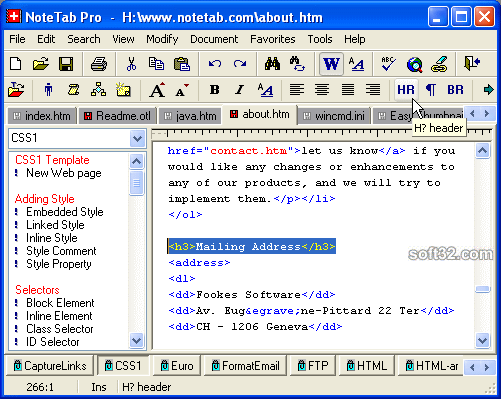The image size is (501, 399).
Task: Insert paragraph tag with the pilcrow icon
Action: (x=431, y=90)
